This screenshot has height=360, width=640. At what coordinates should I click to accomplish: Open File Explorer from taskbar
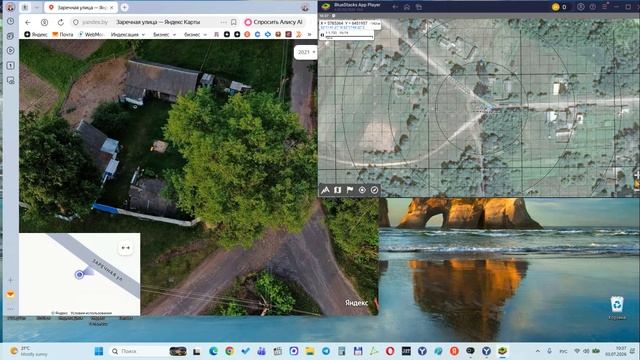(310, 351)
